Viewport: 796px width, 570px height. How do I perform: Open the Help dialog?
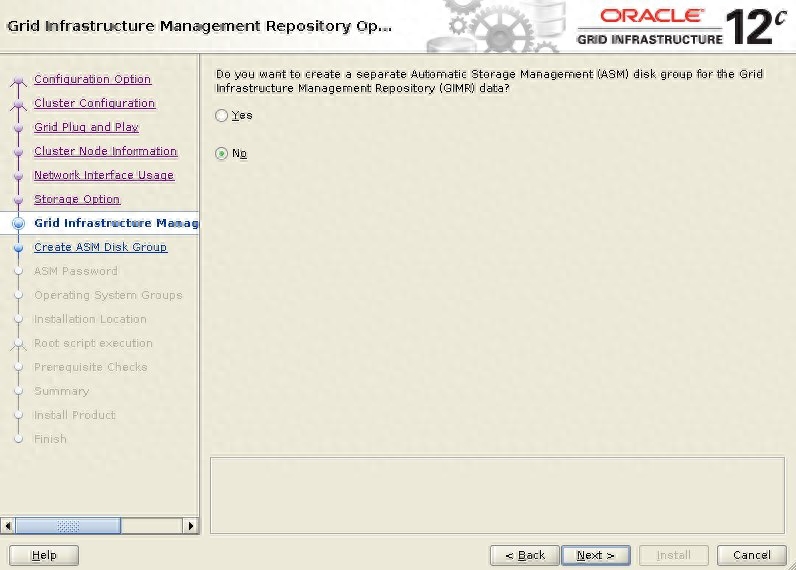click(x=44, y=555)
